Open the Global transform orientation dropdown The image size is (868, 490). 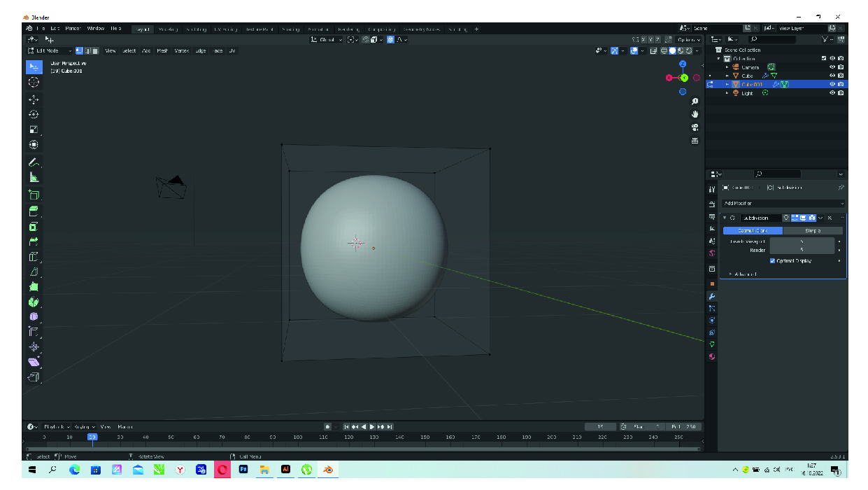(x=327, y=40)
